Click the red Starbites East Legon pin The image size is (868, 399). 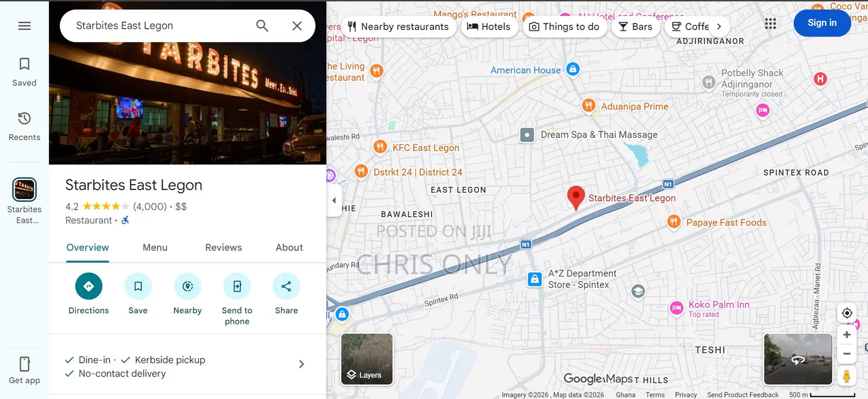pos(576,198)
